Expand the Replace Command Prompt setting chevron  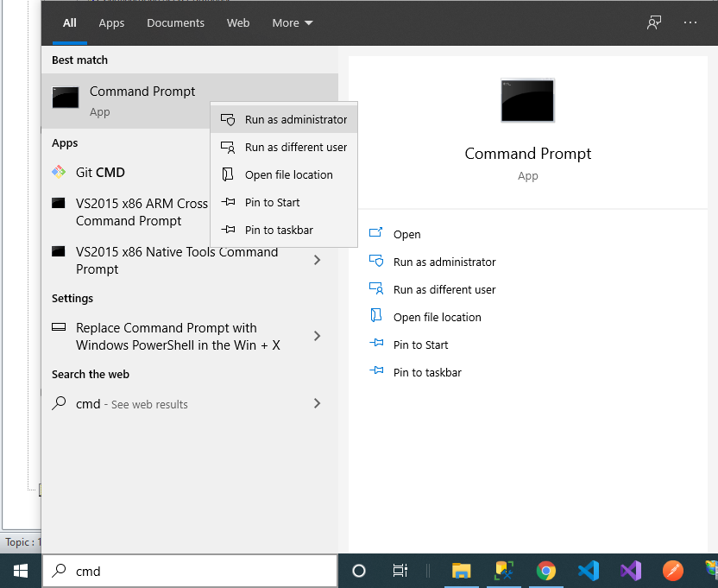(x=318, y=336)
